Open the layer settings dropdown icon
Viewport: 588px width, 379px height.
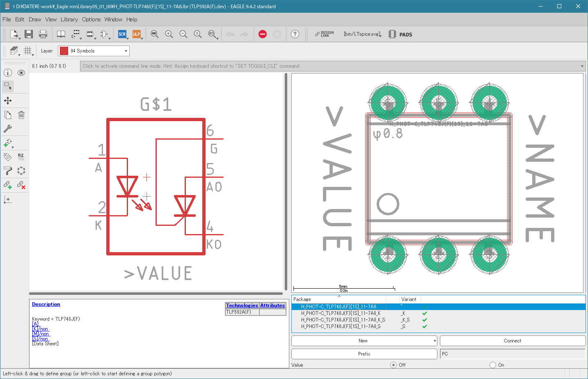[14, 51]
